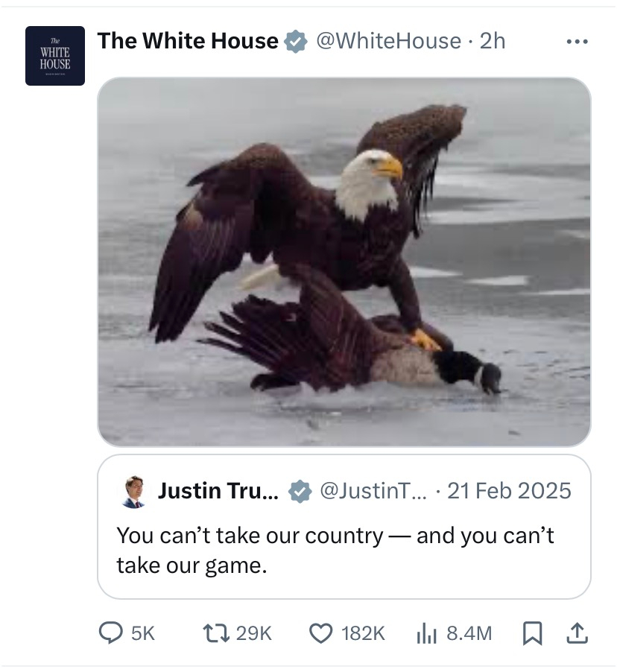Image resolution: width=617 pixels, height=672 pixels.
Task: Open the @WhiteHouse handle link
Action: (x=388, y=41)
